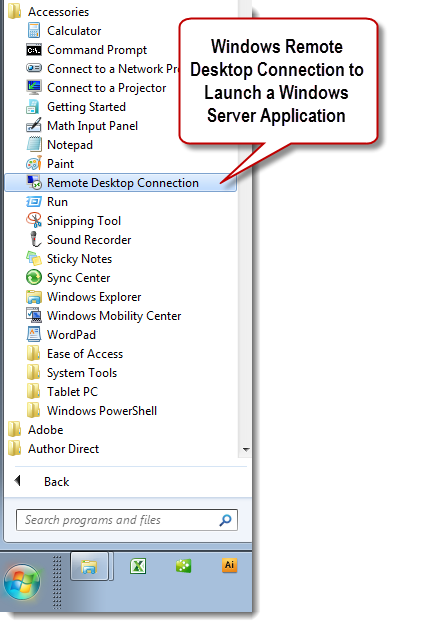
Task: Open the Notepad icon
Action: tap(34, 144)
